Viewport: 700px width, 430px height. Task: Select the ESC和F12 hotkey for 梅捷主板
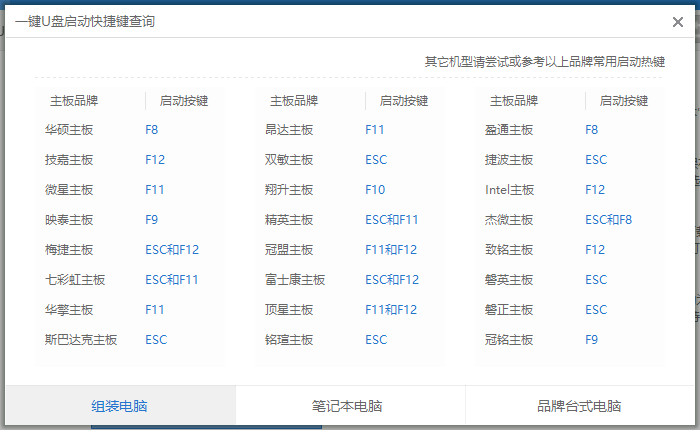172,250
